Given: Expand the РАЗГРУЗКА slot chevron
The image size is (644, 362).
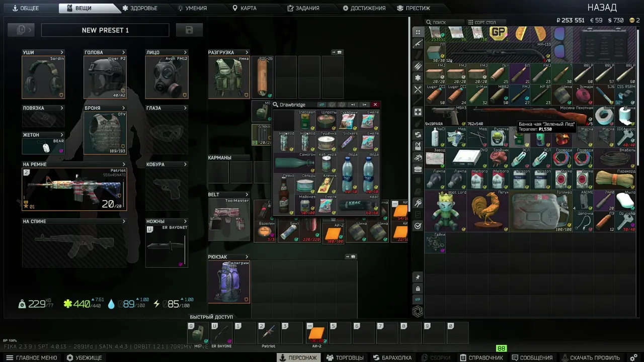Looking at the screenshot, I should tap(247, 52).
